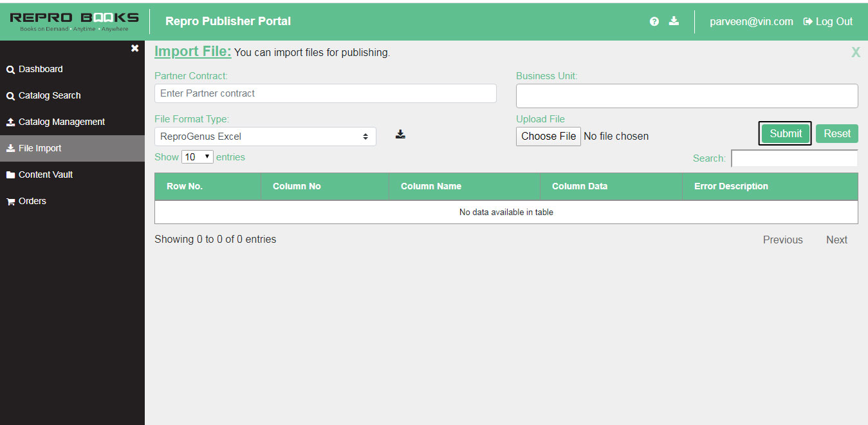Open Content Vault via its folder icon
The height and width of the screenshot is (425, 868).
[10, 175]
